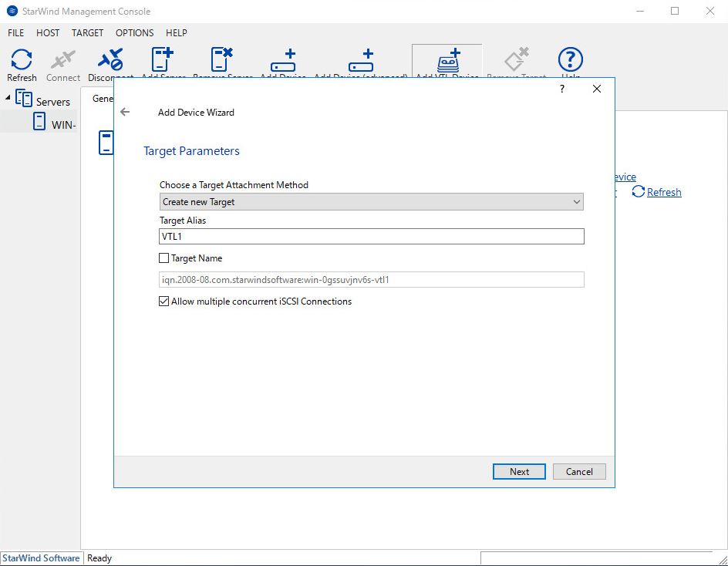Uncheck Allow multiple concurrent iSCSI Connections
This screenshot has height=566, width=728.
(x=164, y=301)
